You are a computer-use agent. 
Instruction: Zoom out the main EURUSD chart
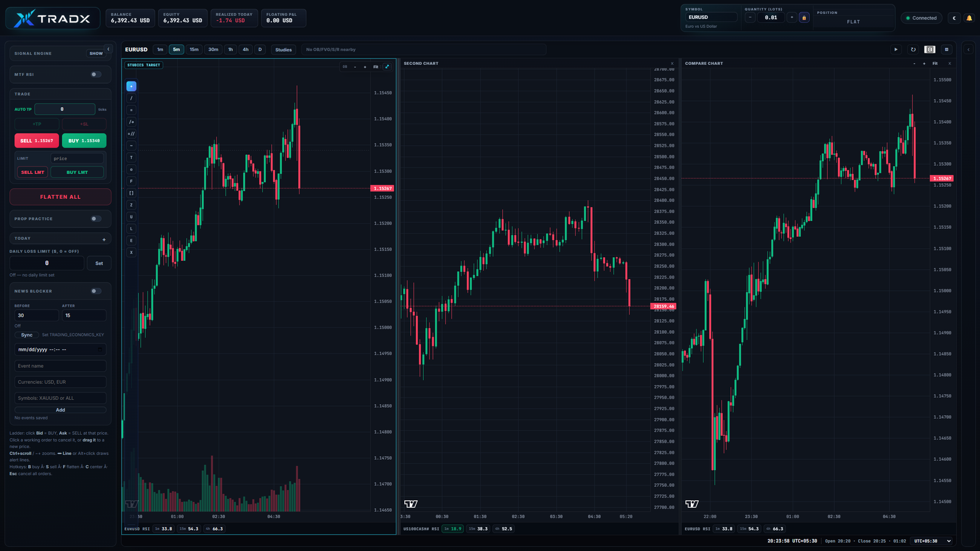point(355,67)
